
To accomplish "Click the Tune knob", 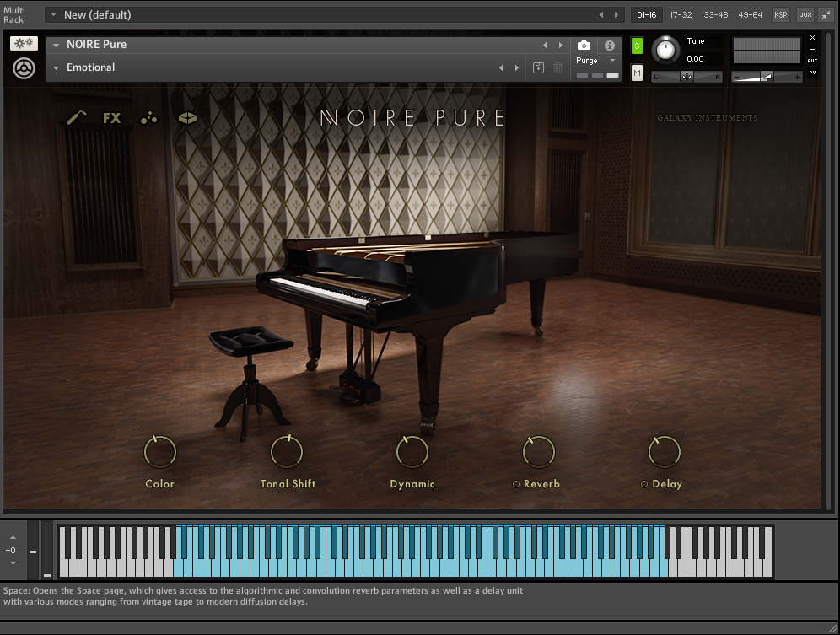I will click(x=666, y=50).
